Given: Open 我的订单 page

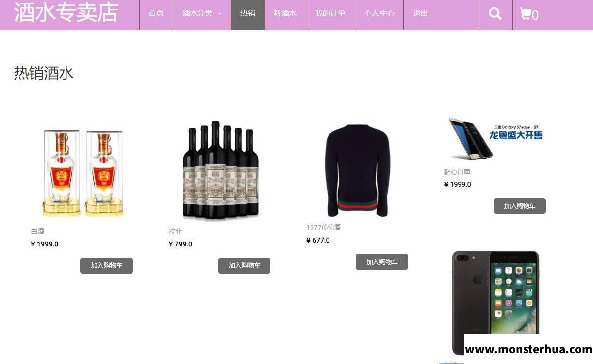Looking at the screenshot, I should point(330,13).
